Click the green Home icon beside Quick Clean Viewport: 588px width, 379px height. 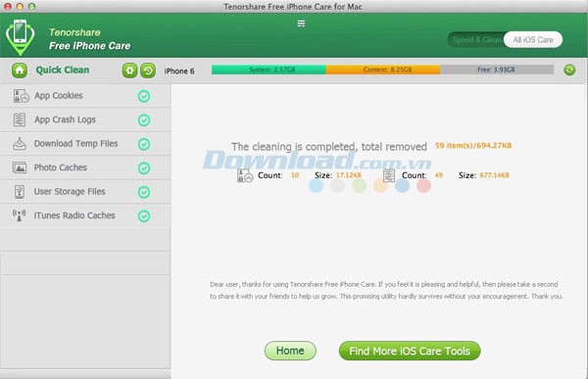tap(20, 71)
